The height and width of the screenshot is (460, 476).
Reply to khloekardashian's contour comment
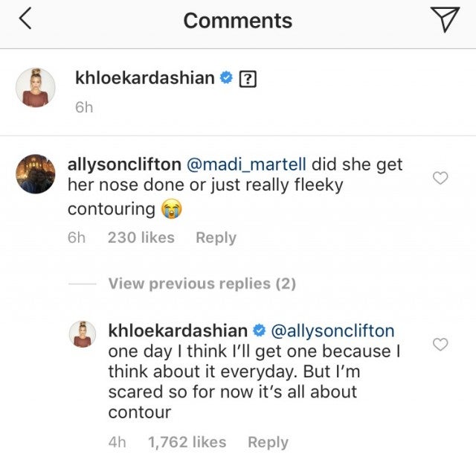pos(268,442)
